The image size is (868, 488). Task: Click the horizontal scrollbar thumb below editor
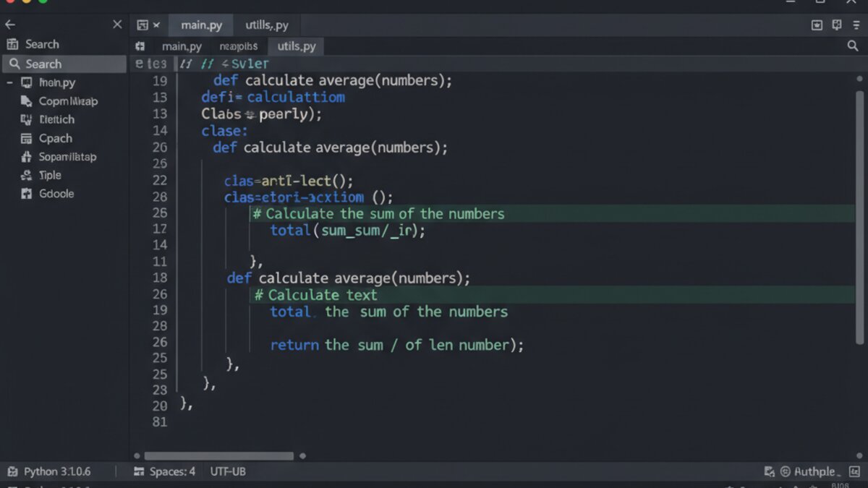pyautogui.click(x=219, y=456)
